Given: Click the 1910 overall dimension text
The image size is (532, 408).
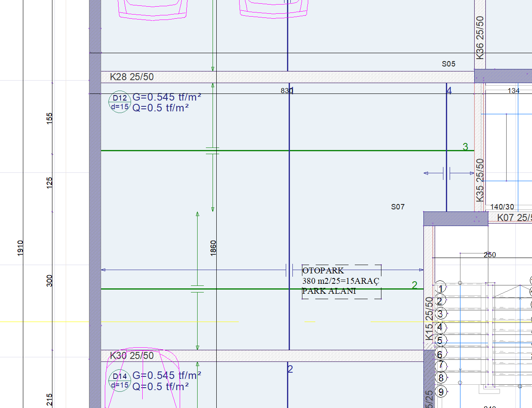Looking at the screenshot, I should (x=20, y=248).
